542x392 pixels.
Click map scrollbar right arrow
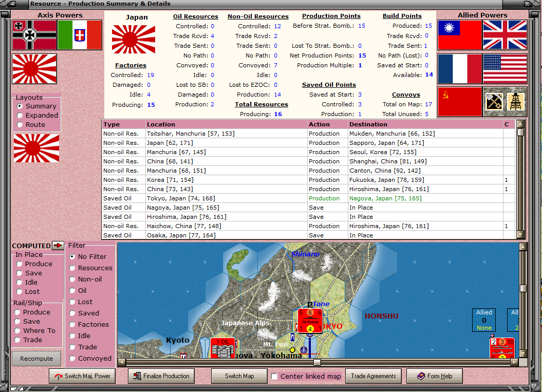[515, 362]
